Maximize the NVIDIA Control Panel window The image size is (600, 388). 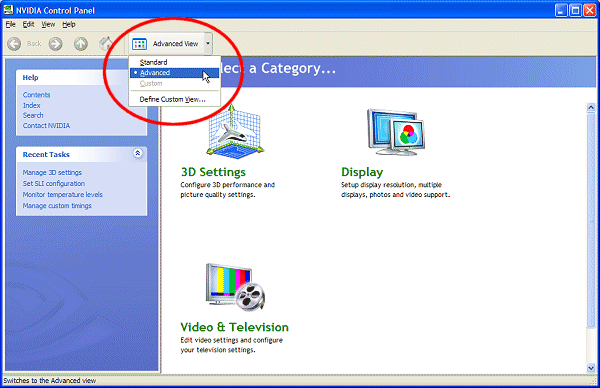576,10
